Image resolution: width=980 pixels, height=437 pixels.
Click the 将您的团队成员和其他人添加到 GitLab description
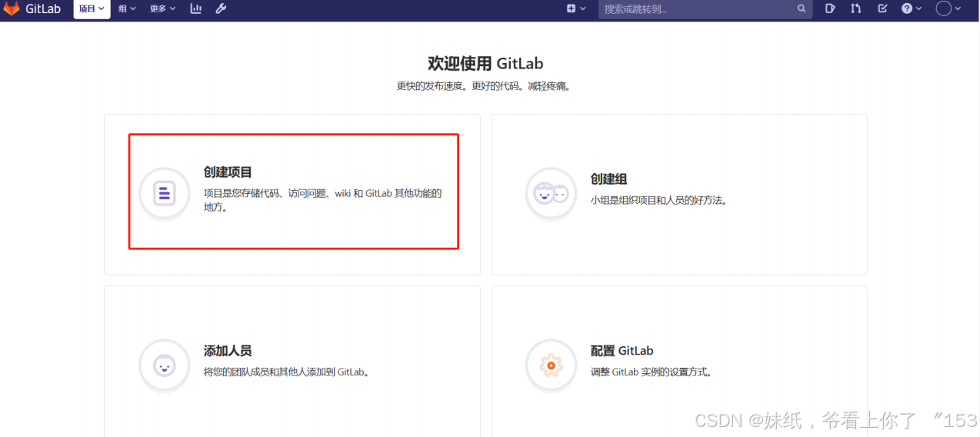[288, 372]
